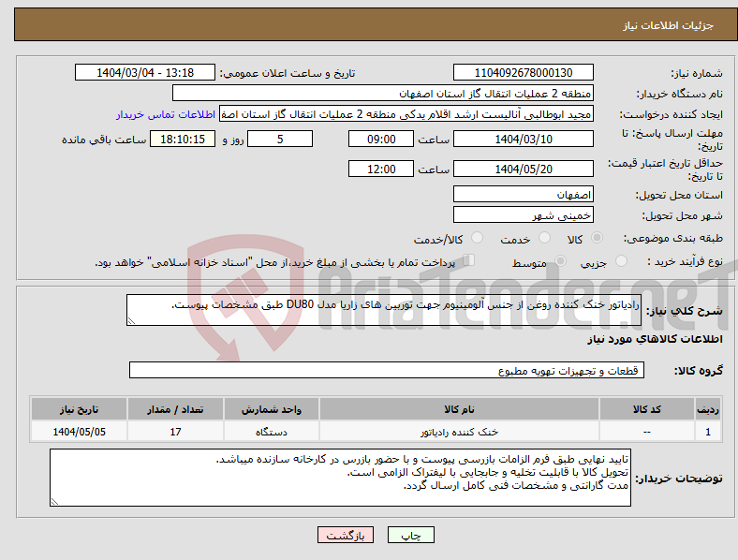
Task: Click the announcement date field 1404/03/04 - 13:18
Action: tap(145, 72)
